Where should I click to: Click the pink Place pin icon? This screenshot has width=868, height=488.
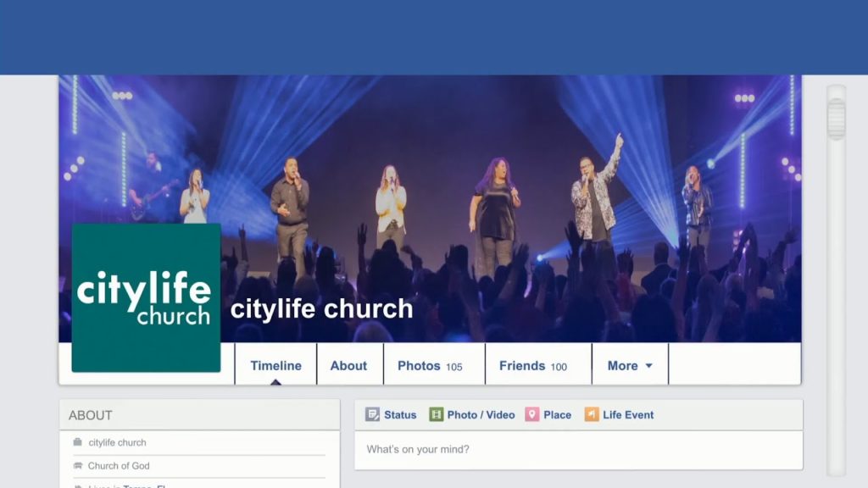pyautogui.click(x=532, y=414)
